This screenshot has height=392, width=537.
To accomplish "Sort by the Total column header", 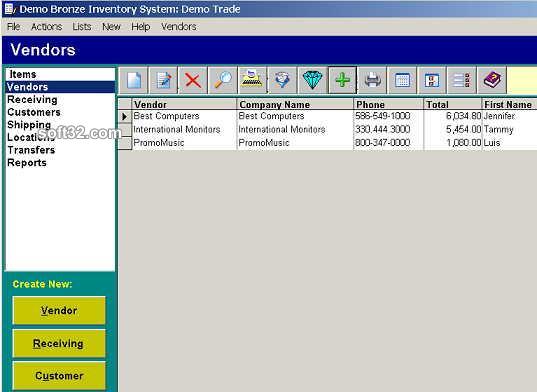I will click(453, 104).
